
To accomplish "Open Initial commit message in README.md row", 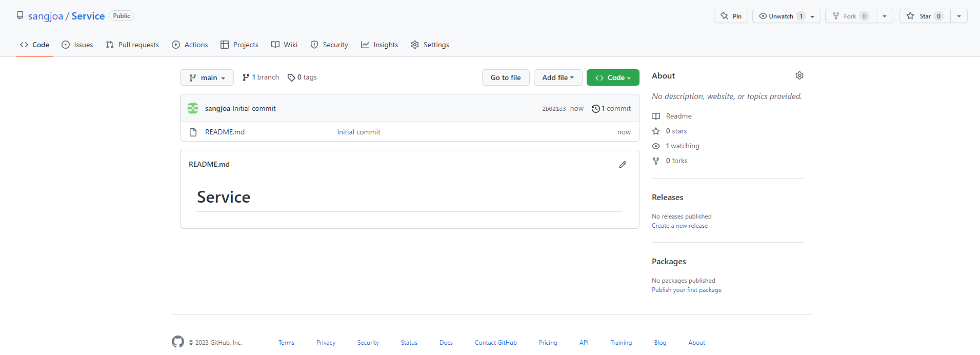I will [358, 132].
